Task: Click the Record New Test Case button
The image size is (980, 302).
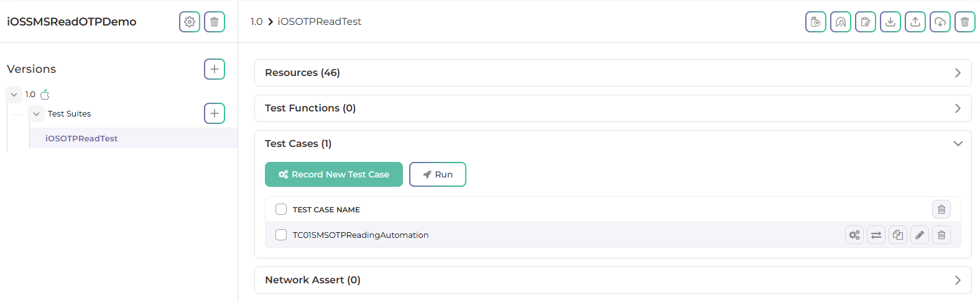Action: click(334, 174)
